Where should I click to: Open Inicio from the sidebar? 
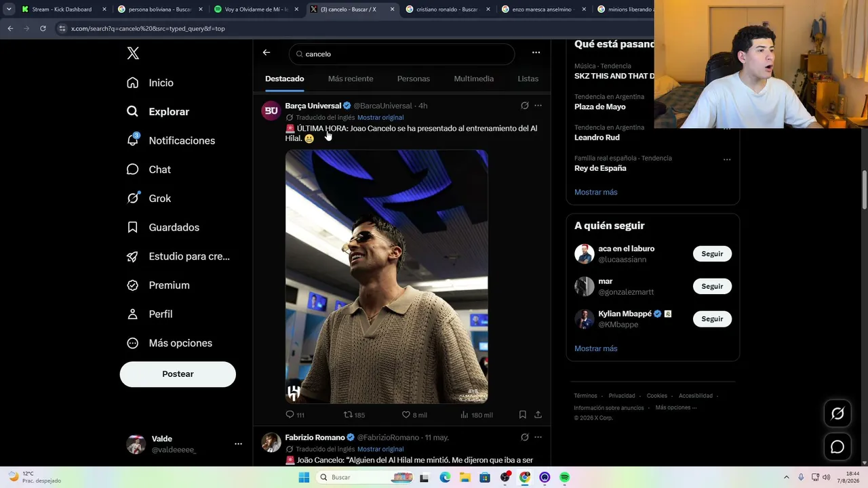coord(150,83)
